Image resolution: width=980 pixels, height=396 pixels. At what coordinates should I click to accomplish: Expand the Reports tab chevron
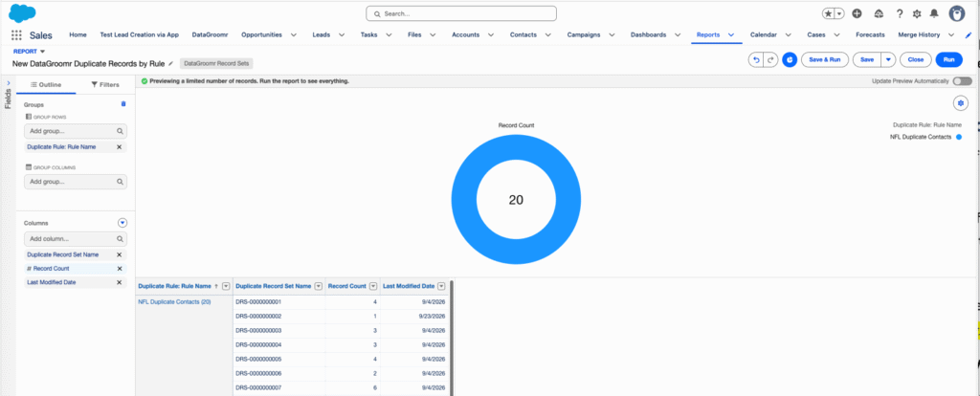pos(730,35)
